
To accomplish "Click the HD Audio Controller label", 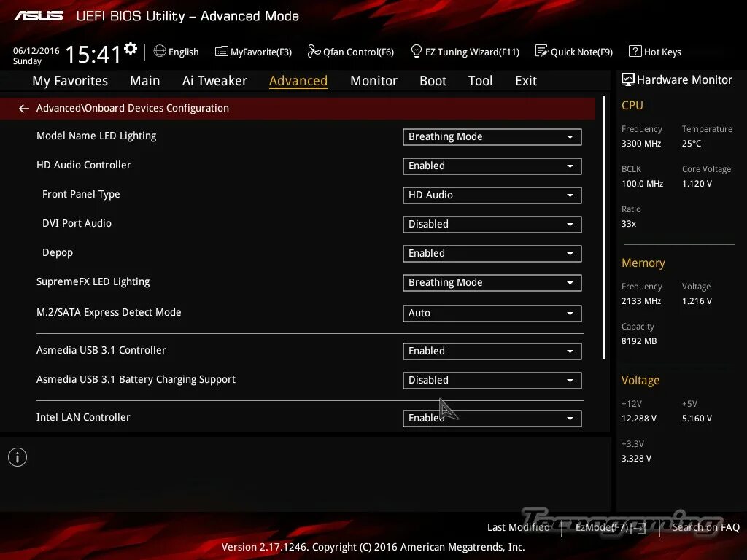I will [83, 165].
